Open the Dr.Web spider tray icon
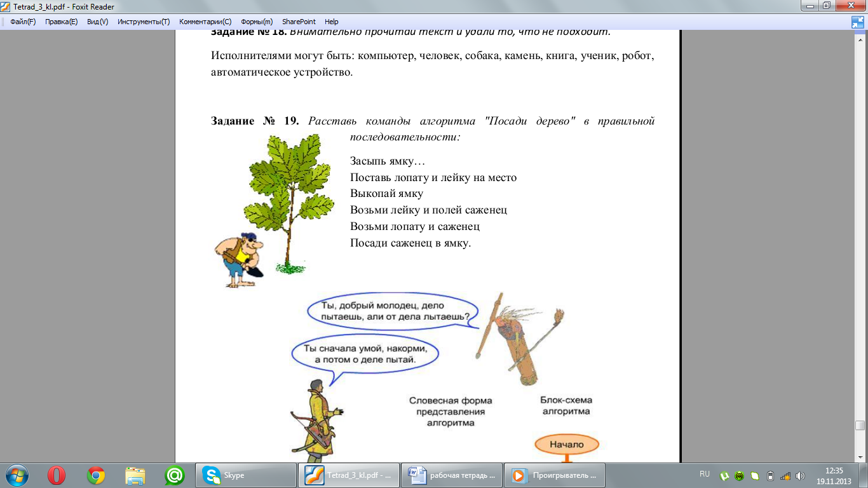Viewport: 868px width, 488px height. click(740, 475)
